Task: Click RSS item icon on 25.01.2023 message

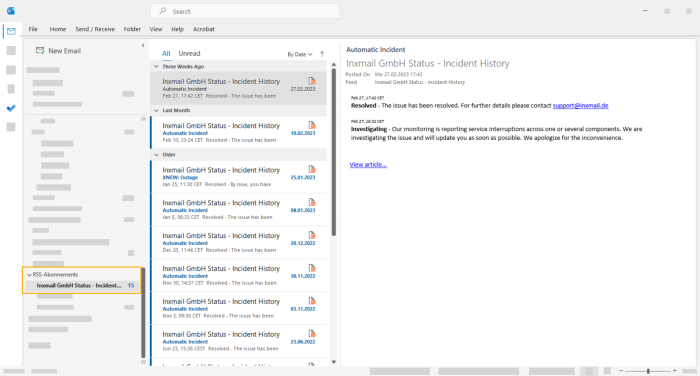Action: [x=312, y=169]
